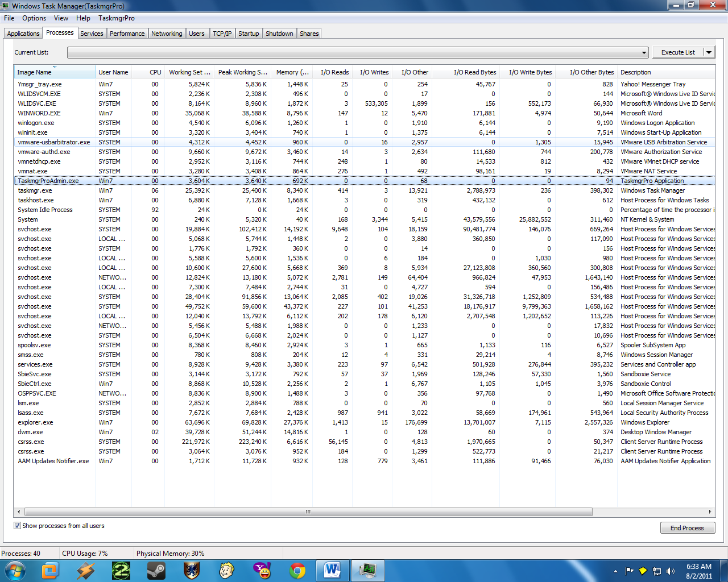
Task: Select the winlogon.exe process
Action: tap(365, 123)
